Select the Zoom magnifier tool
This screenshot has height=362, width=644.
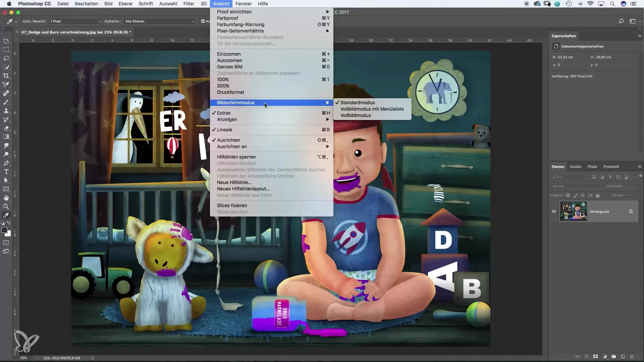pyautogui.click(x=6, y=207)
